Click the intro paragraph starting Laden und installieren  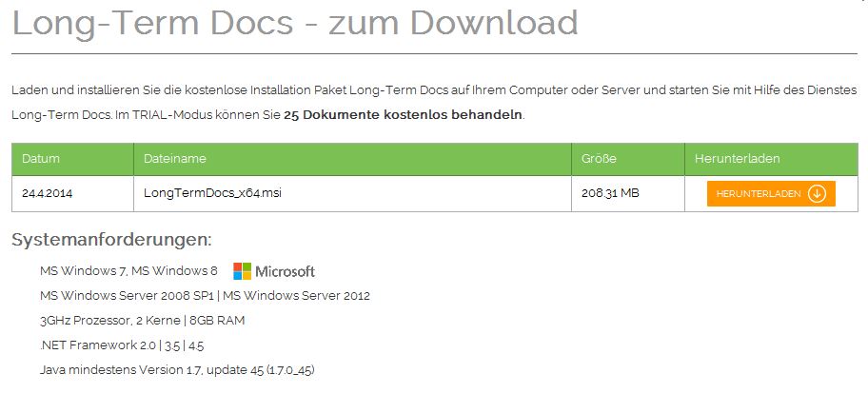(x=434, y=103)
